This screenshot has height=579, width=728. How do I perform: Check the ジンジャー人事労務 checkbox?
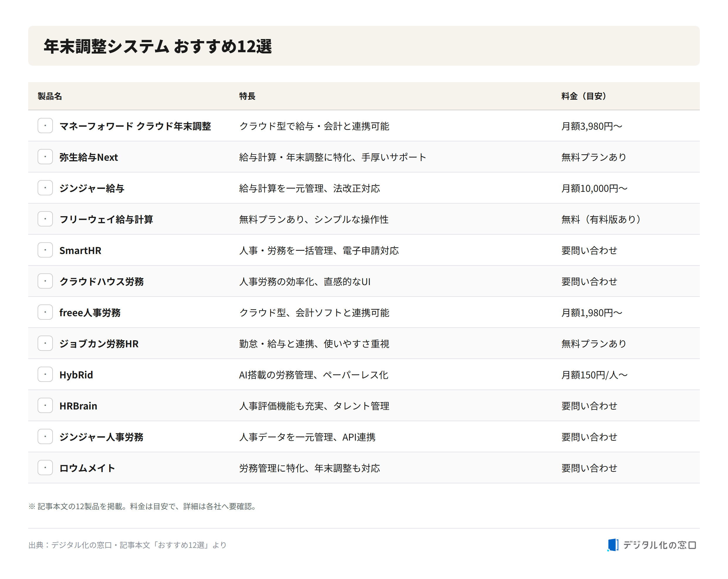coord(45,436)
